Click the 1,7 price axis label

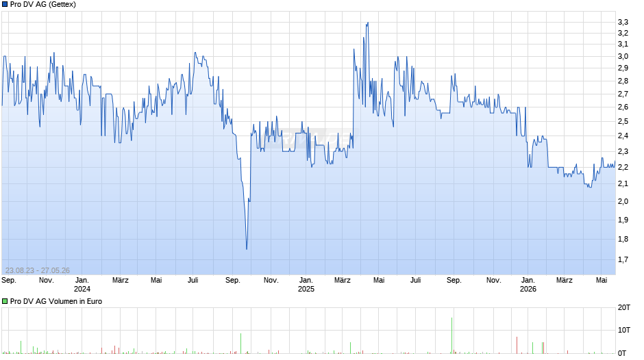tap(623, 259)
